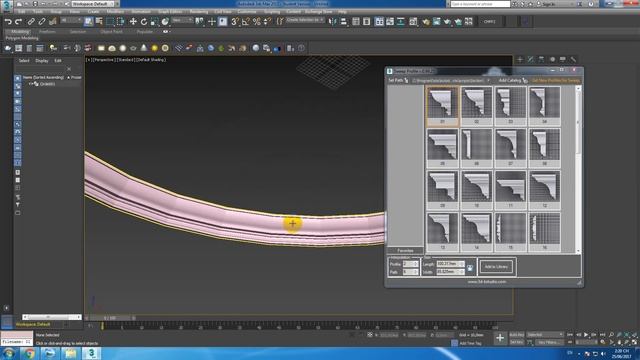This screenshot has width=640, height=360.
Task: Open the Graph Editors menu
Action: pyautogui.click(x=170, y=12)
